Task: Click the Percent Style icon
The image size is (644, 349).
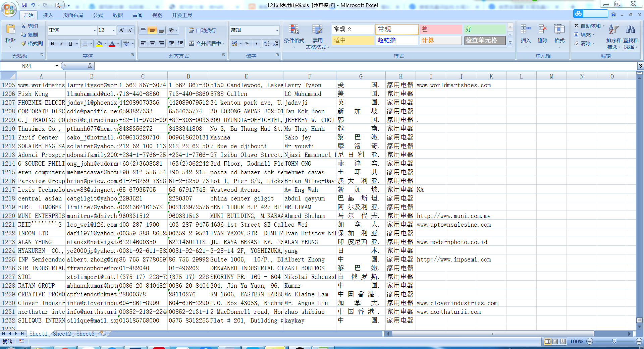Action: [247, 44]
